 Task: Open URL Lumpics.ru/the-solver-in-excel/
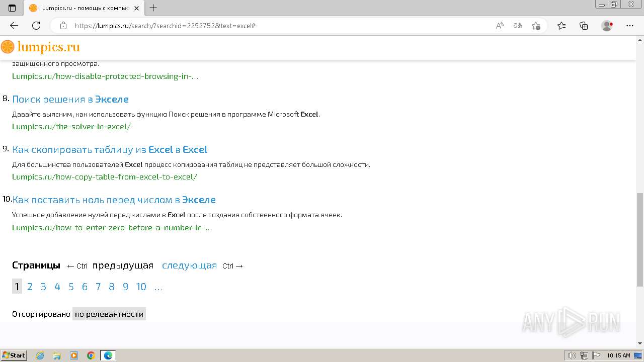point(71,127)
